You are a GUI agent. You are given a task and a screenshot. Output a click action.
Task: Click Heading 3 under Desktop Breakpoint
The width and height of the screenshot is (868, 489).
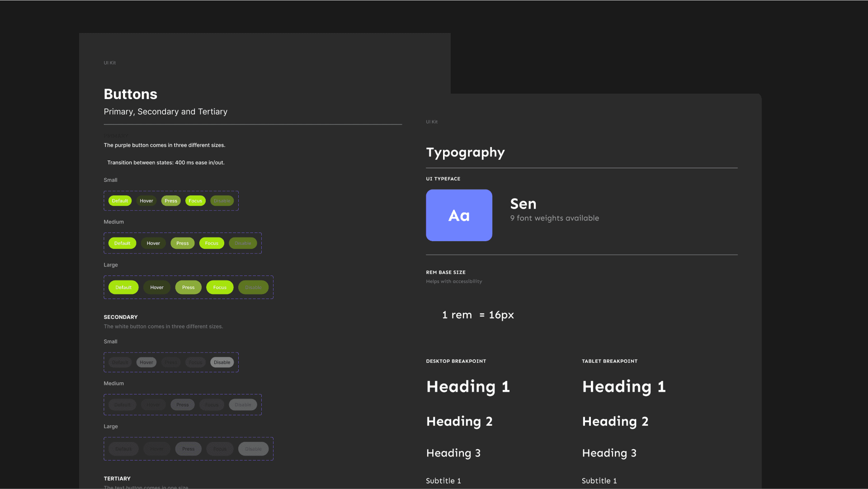(453, 453)
